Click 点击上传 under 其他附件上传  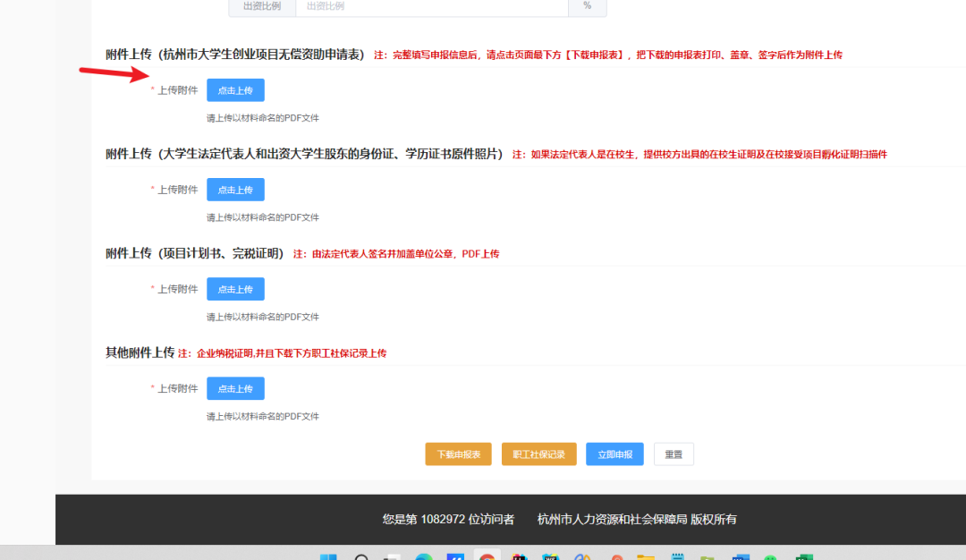pyautogui.click(x=235, y=388)
